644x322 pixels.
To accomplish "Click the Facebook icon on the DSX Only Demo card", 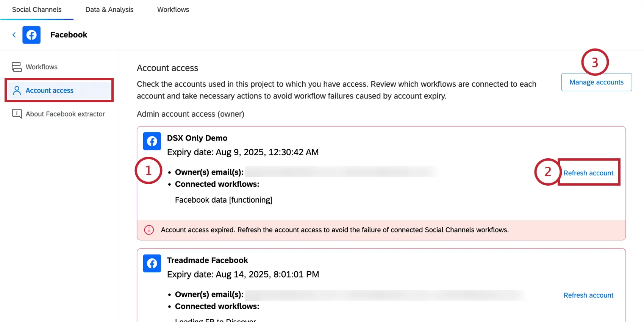I will [x=152, y=141].
